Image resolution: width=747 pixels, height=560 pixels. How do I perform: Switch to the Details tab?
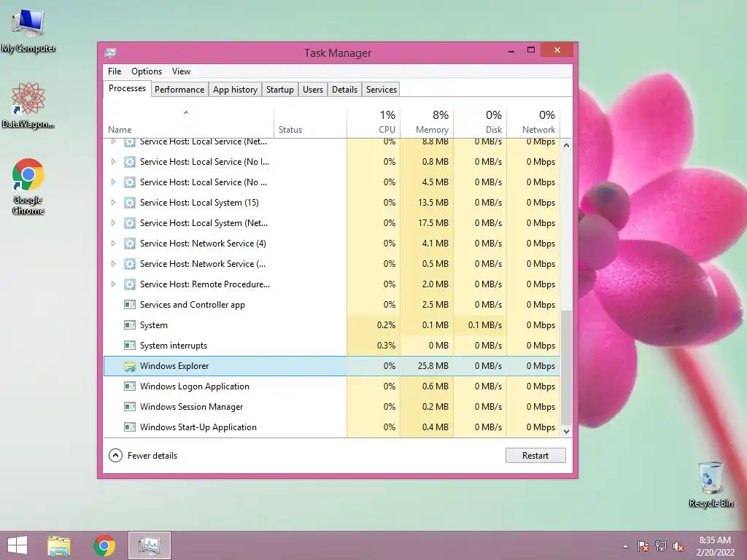[x=344, y=90]
